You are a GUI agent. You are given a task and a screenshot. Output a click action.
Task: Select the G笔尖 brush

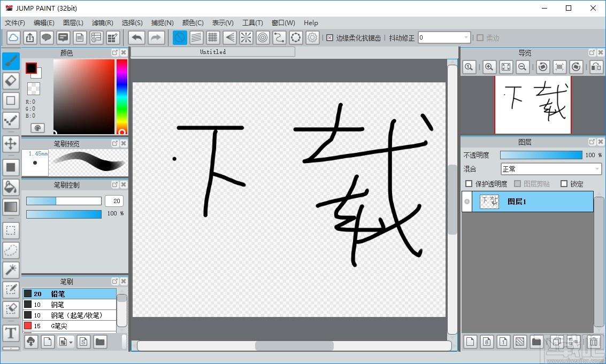(x=70, y=326)
